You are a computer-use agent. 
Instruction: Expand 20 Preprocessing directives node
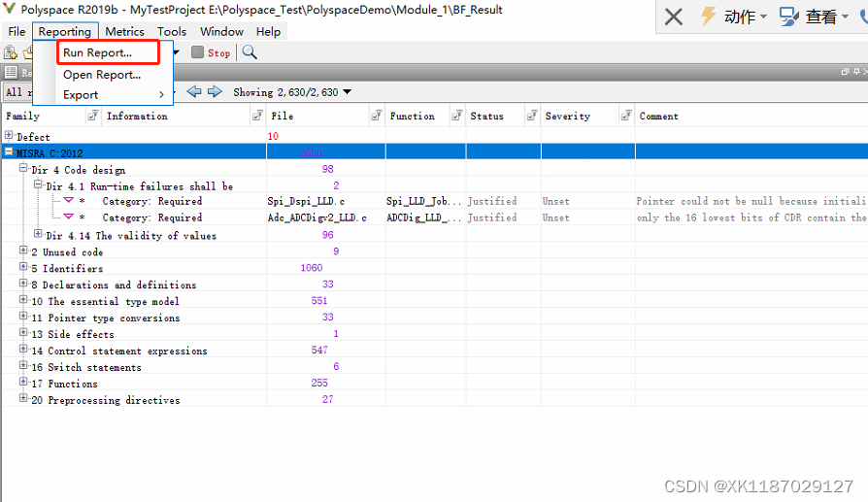[x=23, y=398]
